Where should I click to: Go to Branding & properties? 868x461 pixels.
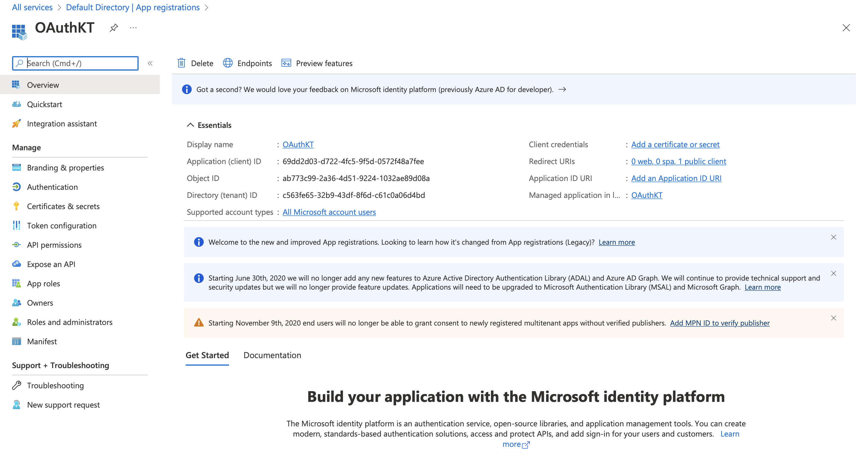tap(65, 168)
